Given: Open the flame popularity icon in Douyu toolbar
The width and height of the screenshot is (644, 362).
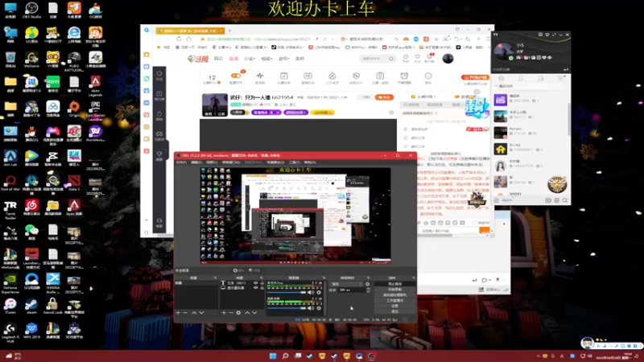Looking at the screenshot, I should point(332,77).
